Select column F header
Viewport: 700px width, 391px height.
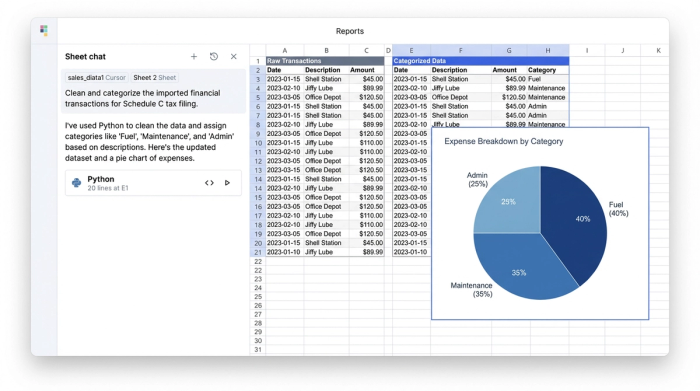point(460,50)
